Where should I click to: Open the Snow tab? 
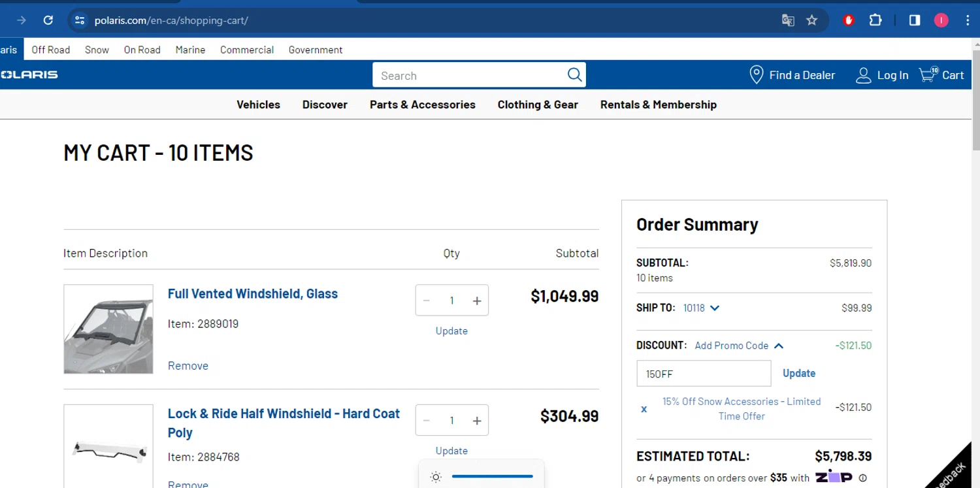97,50
